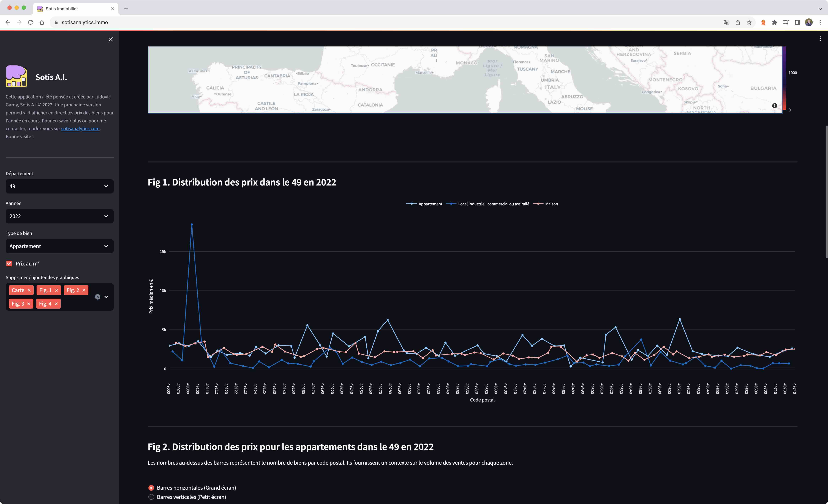Toggle the Maison series in the chart legend
828x504 pixels.
[551, 204]
